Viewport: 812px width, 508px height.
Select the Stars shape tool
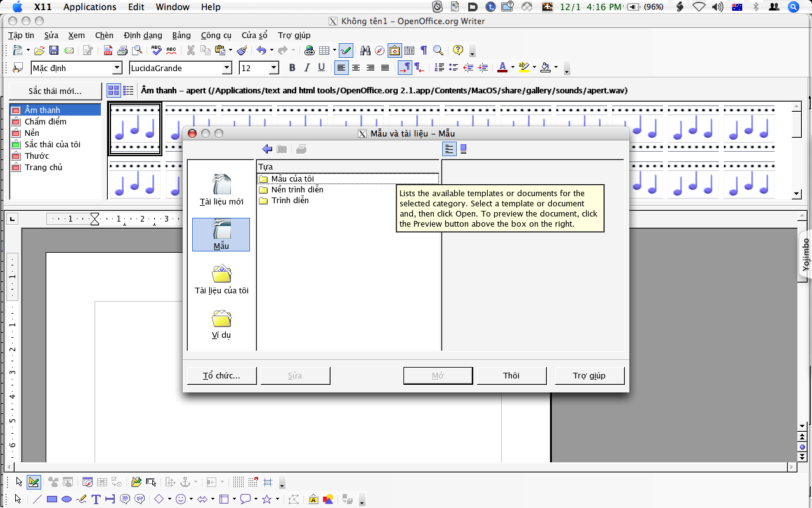[x=267, y=499]
